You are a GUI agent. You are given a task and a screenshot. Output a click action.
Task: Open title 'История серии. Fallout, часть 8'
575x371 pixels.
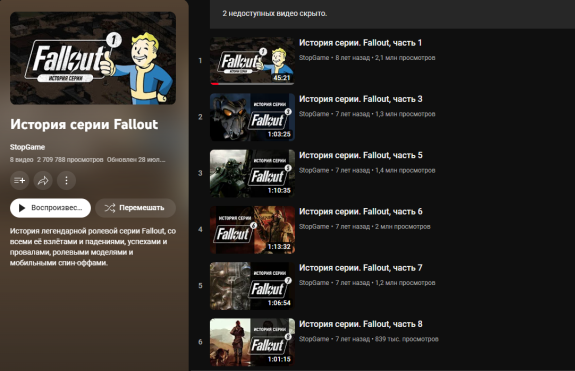tap(361, 324)
